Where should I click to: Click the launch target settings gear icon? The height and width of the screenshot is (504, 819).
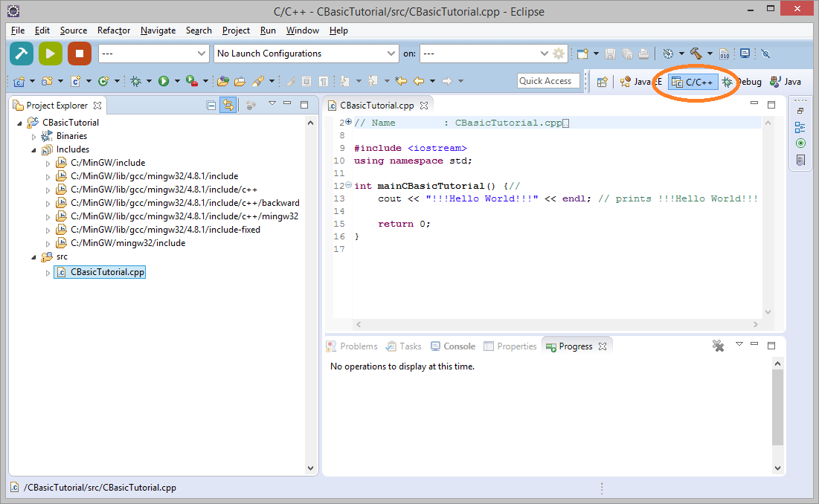pyautogui.click(x=559, y=54)
